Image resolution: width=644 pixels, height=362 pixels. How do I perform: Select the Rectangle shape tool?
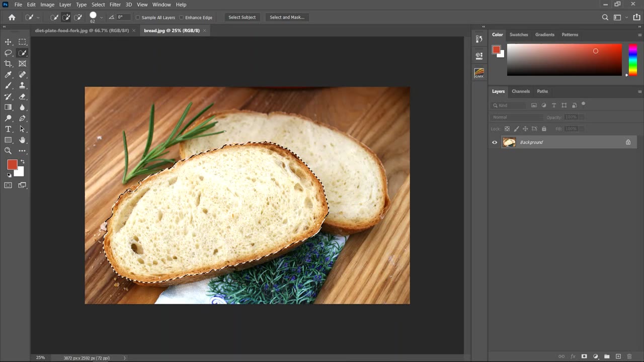coord(8,140)
